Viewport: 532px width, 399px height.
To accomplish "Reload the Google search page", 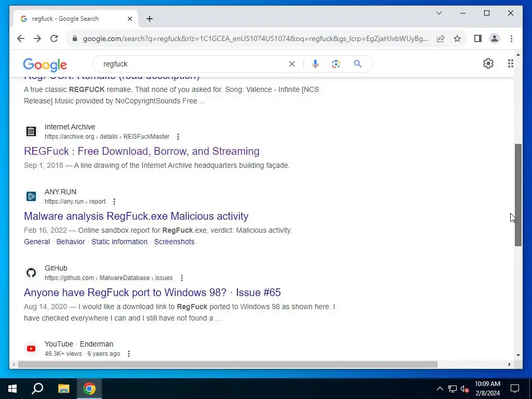I will pos(54,38).
